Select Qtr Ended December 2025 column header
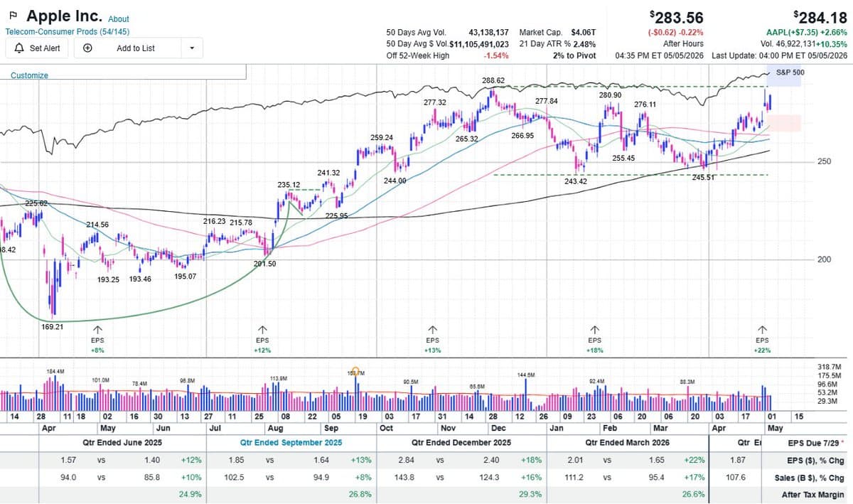 click(462, 442)
